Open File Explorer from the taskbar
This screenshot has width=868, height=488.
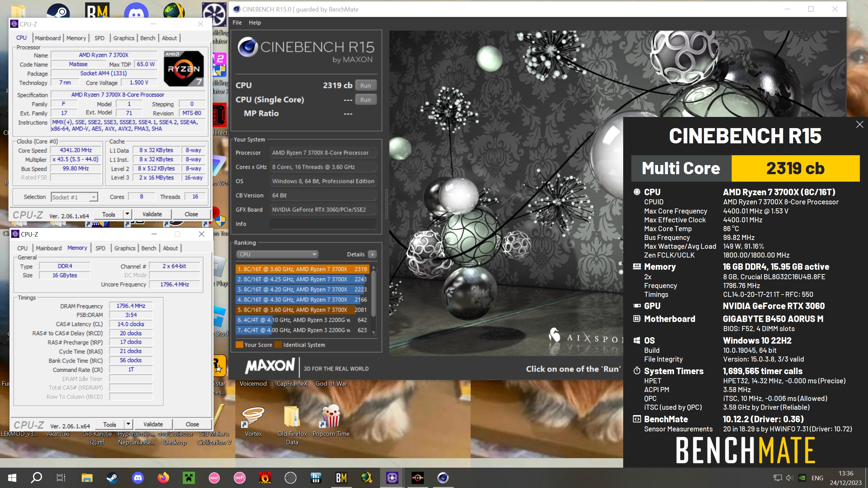(x=87, y=478)
